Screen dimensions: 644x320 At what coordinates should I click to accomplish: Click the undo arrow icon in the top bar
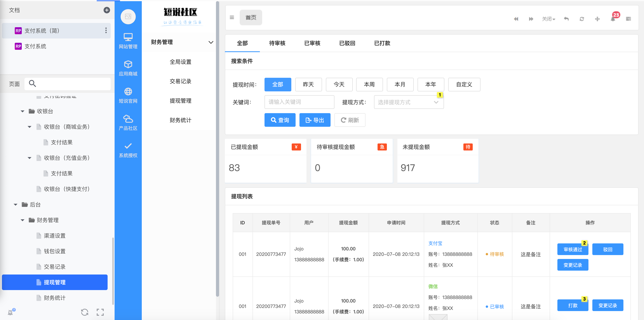(566, 19)
